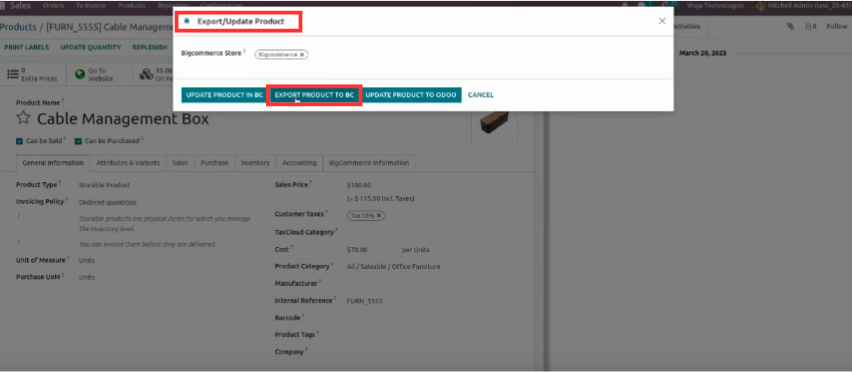Open the Orders menu
The width and height of the screenshot is (852, 372).
click(x=53, y=6)
